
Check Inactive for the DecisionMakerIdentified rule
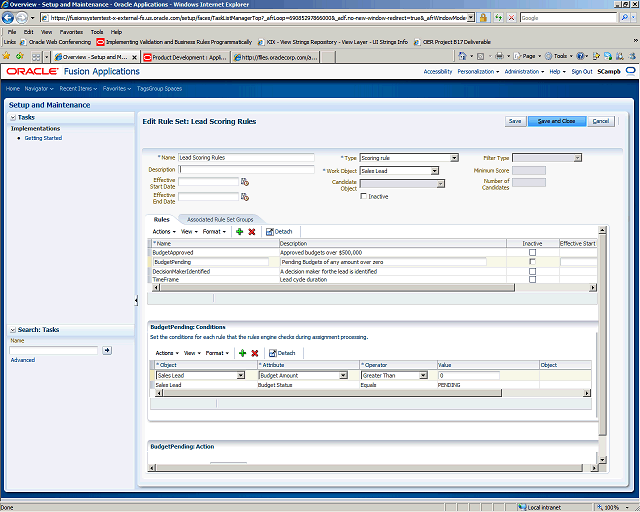[532, 272]
